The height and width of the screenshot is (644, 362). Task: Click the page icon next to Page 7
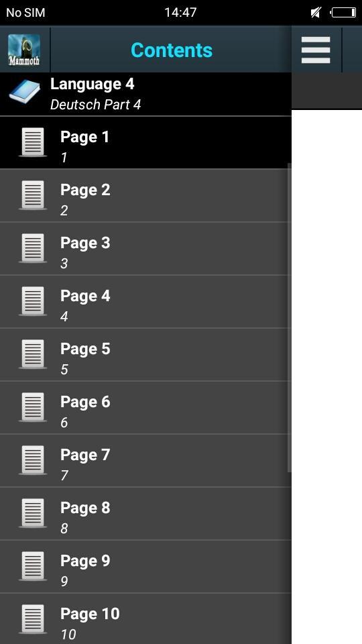point(33,460)
